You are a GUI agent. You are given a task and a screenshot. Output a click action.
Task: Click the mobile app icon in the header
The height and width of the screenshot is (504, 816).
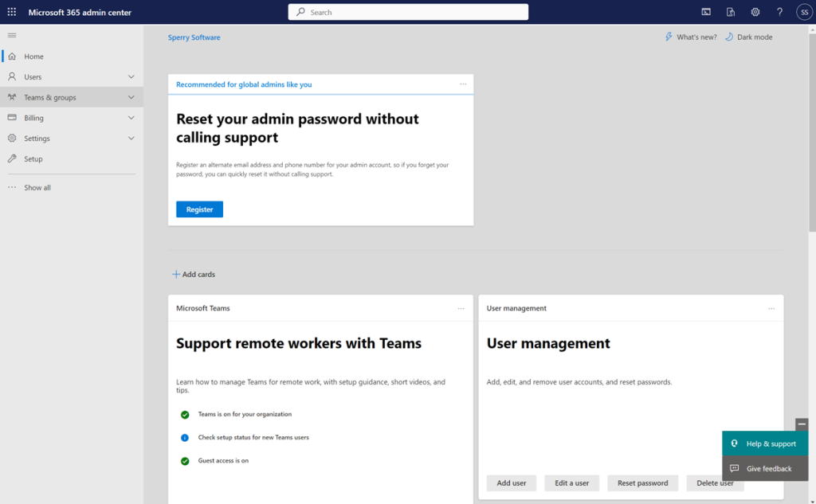pyautogui.click(x=730, y=12)
